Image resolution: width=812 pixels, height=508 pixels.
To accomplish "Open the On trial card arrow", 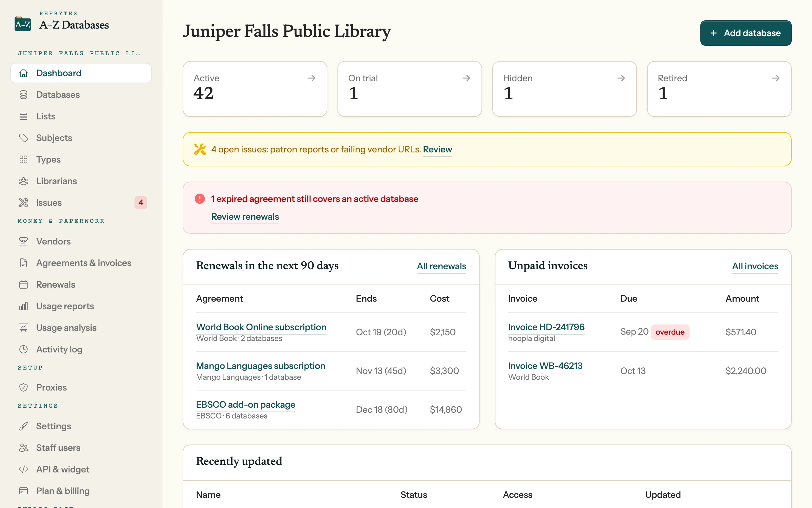I will pos(466,78).
